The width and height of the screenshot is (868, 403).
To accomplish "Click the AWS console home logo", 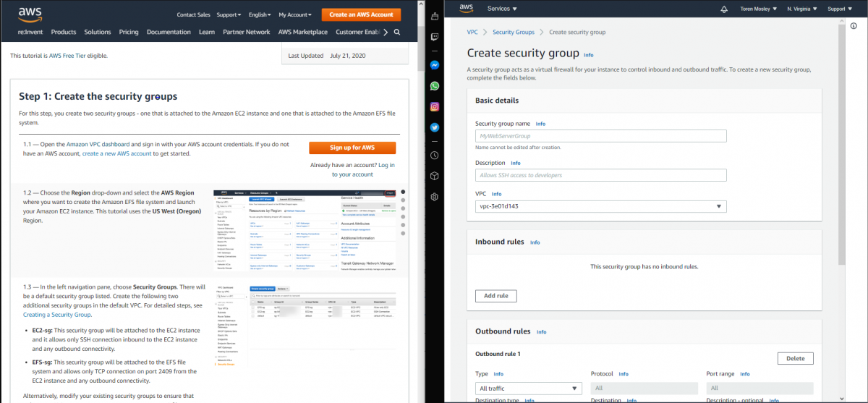I will (466, 9).
